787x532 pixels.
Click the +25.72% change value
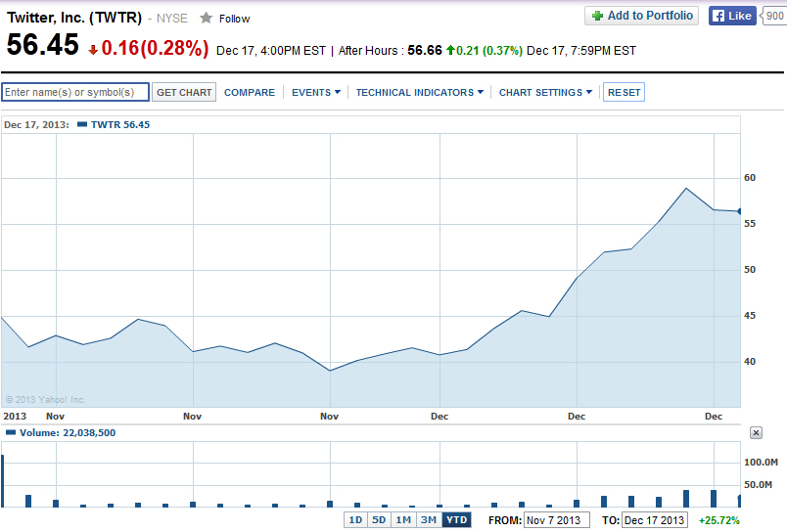click(718, 520)
